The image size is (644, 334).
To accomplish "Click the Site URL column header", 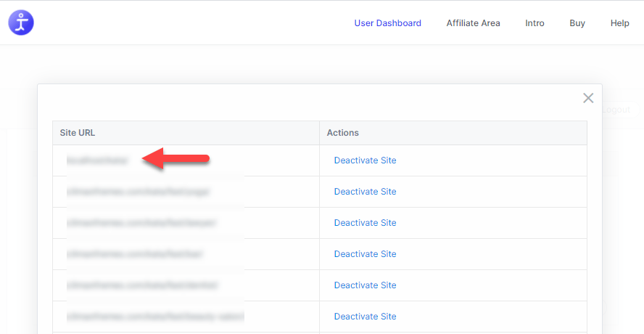I will click(x=78, y=133).
